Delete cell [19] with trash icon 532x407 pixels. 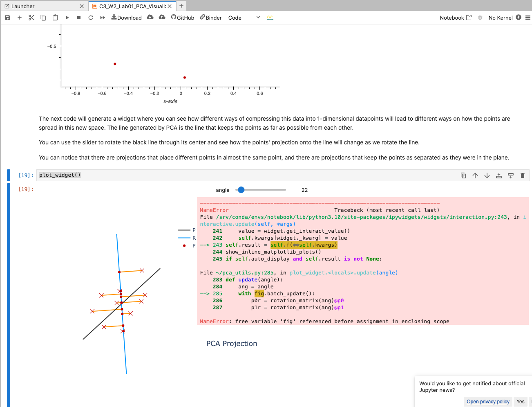coord(523,175)
